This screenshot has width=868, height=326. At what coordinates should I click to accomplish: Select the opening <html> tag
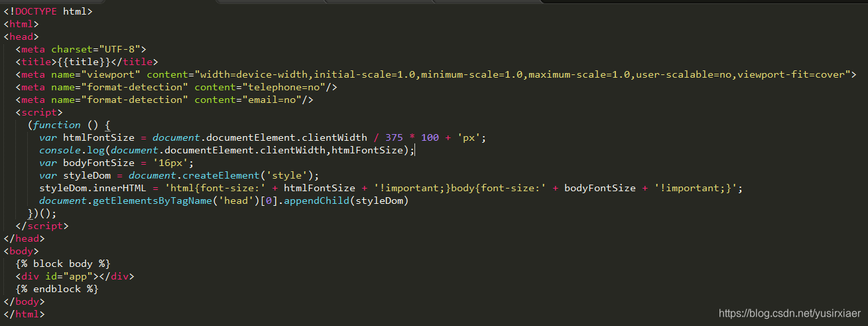coord(21,24)
